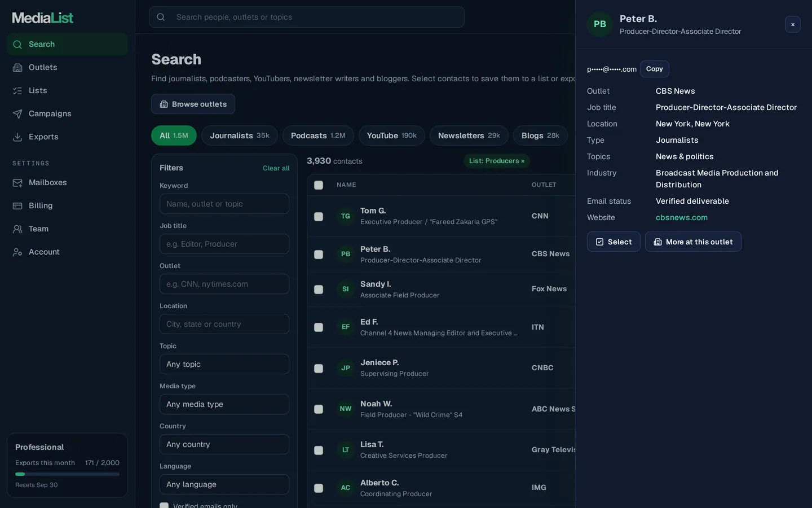This screenshot has width=812, height=508.
Task: Open Billing via the card icon
Action: pyautogui.click(x=17, y=205)
